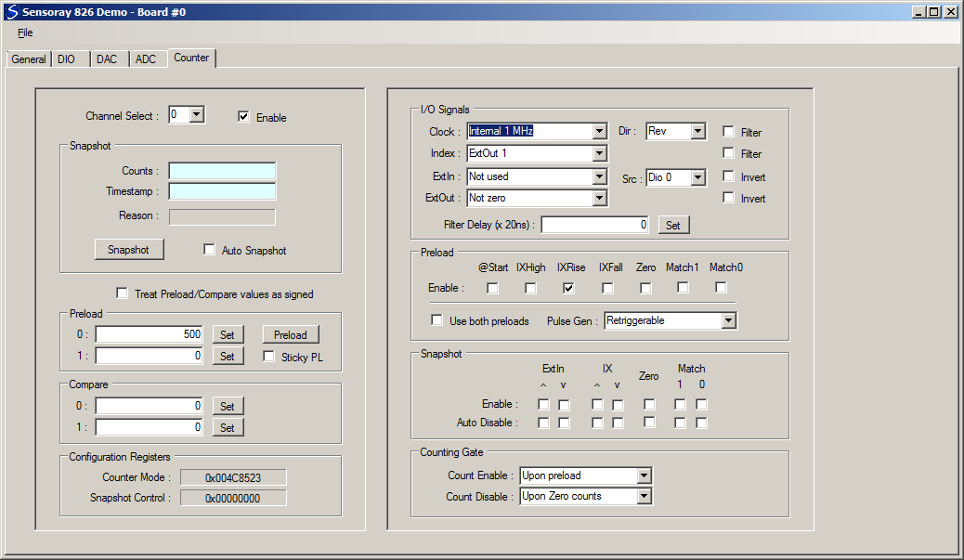Click the Preload button
The height and width of the screenshot is (560, 964).
(290, 334)
